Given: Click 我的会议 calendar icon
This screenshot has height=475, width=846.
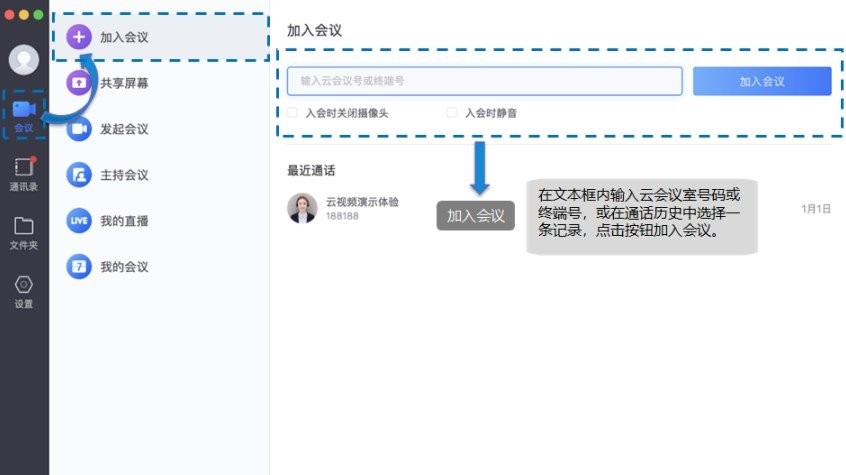Looking at the screenshot, I should tap(79, 267).
